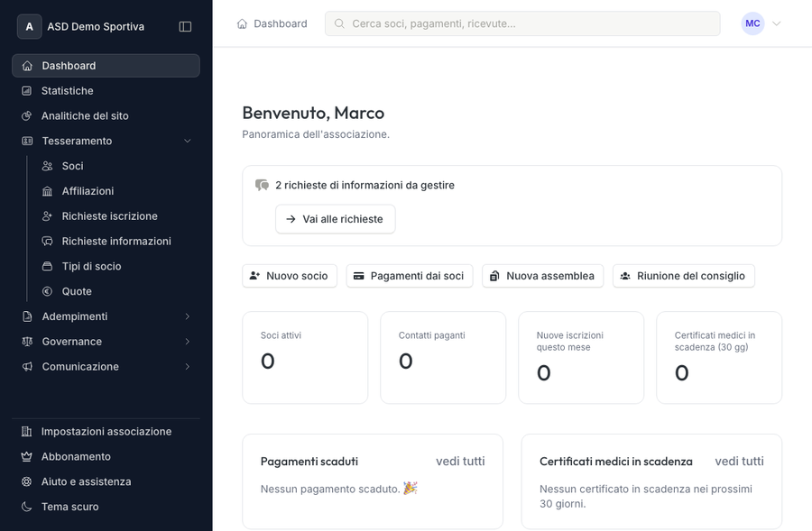Open Impostazioni associazione
812x531 pixels.
pyautogui.click(x=106, y=432)
